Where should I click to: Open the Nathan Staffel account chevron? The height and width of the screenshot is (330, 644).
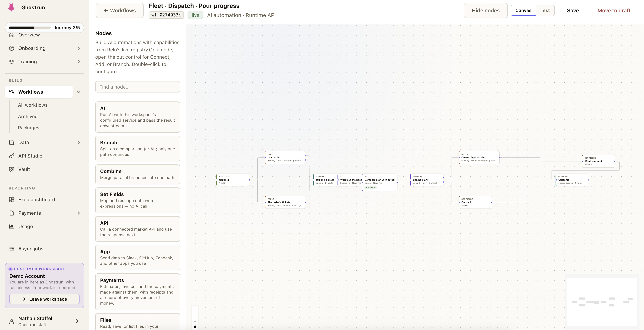[x=77, y=321]
